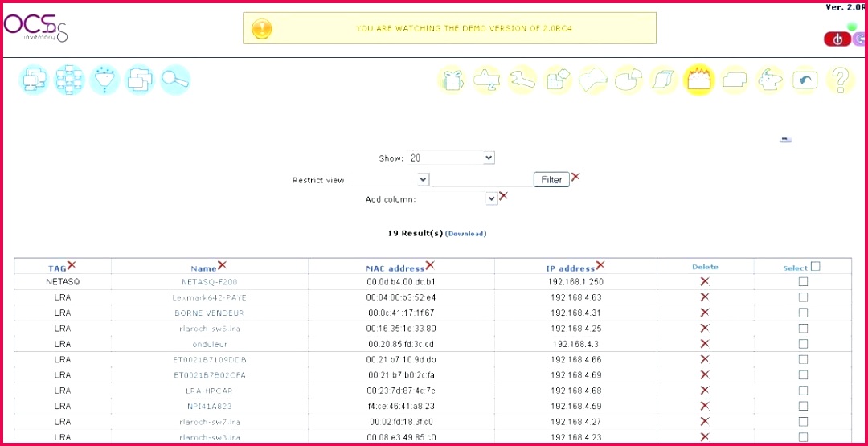Open the duplicates windows icon
Image resolution: width=868 pixels, height=446 pixels.
click(x=140, y=80)
